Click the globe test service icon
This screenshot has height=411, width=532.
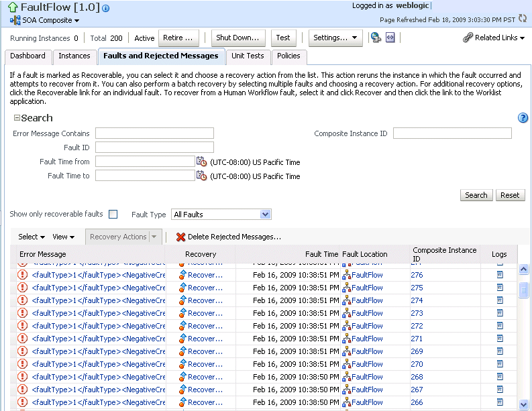point(376,38)
